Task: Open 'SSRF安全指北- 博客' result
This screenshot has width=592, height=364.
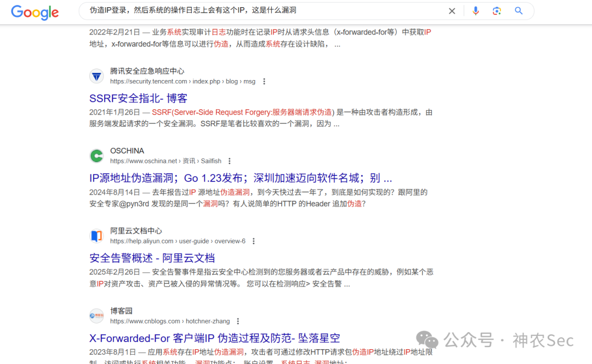Action: 138,98
